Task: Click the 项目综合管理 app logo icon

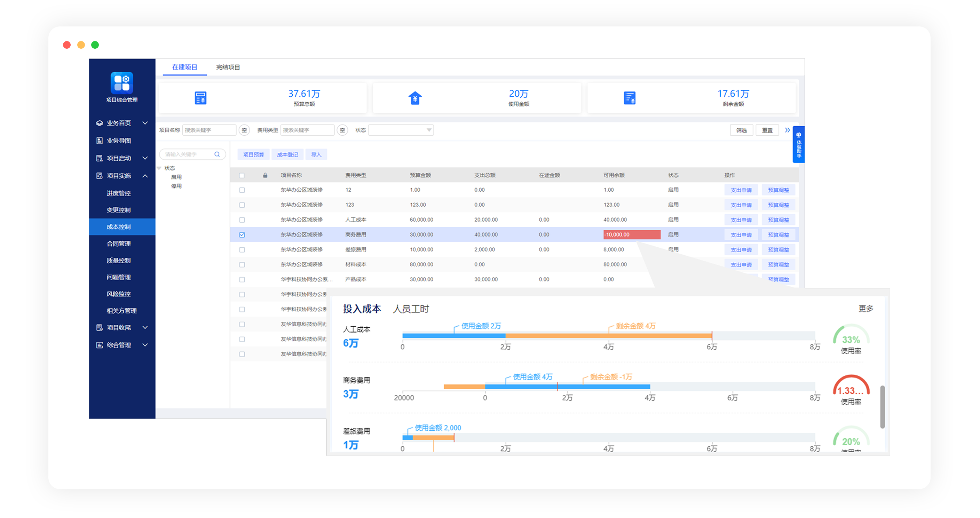Action: (122, 82)
